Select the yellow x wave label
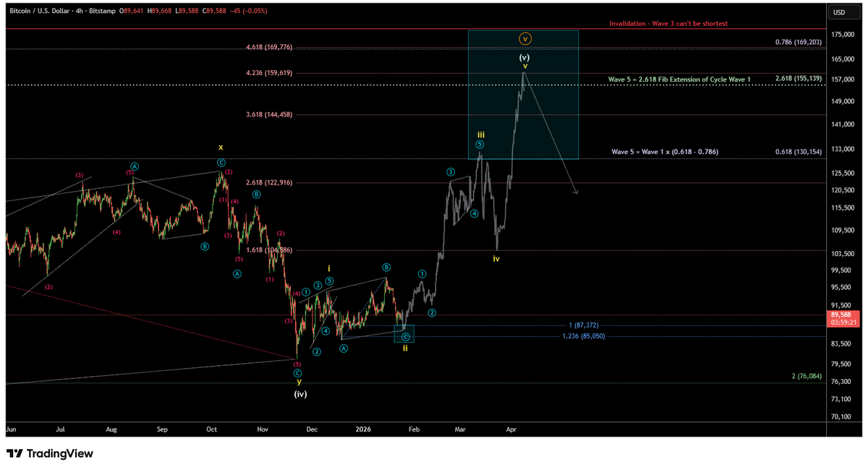The image size is (868, 470). click(221, 147)
